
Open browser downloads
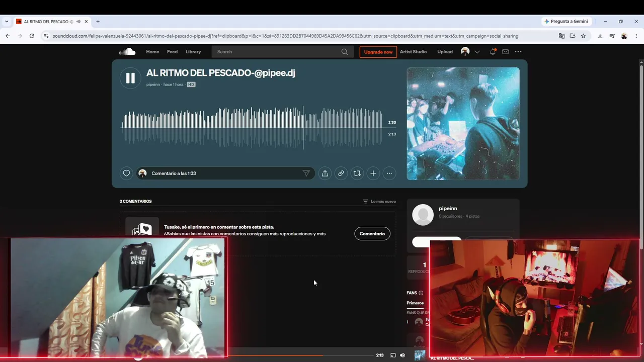[600, 36]
